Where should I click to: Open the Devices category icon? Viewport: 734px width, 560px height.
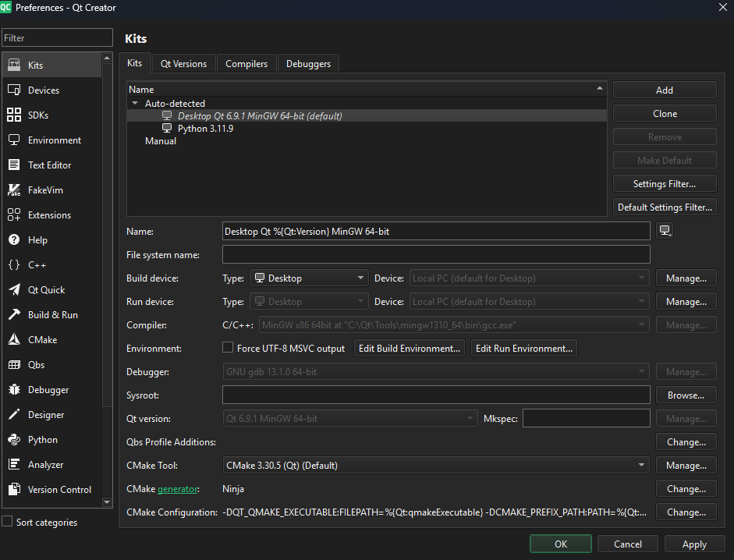point(14,90)
